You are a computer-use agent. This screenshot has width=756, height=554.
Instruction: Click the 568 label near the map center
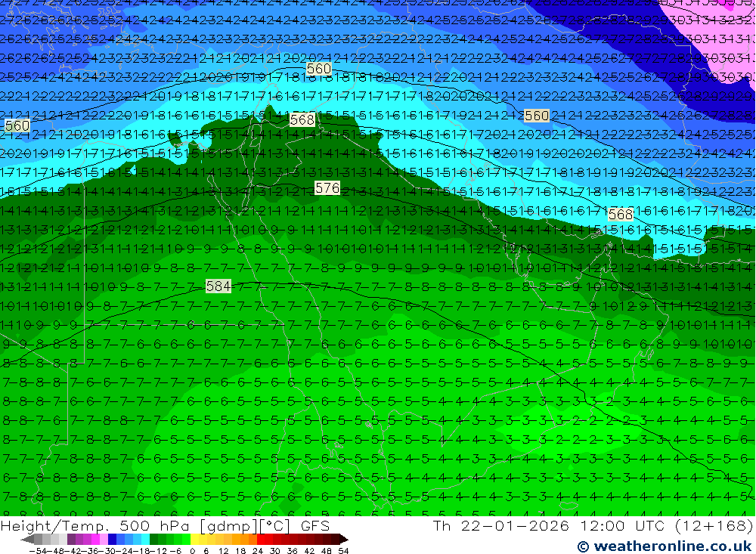point(302,119)
